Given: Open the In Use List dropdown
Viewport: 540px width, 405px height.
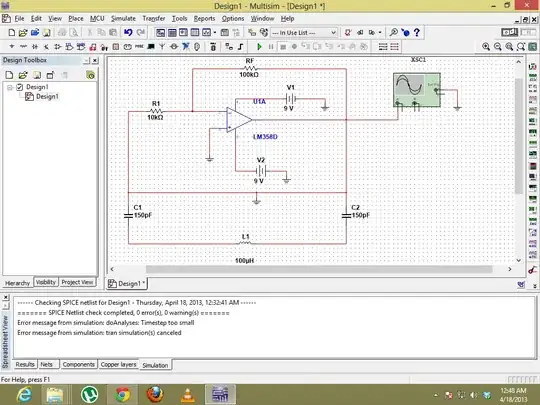Looking at the screenshot, I should (304, 32).
